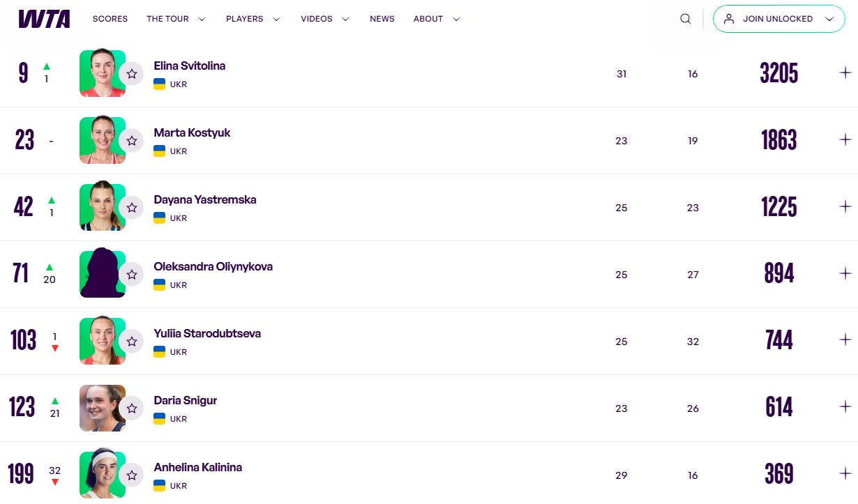Expand Anhelina Kalinina row plus icon
Viewport: 858px width, 504px height.
click(x=845, y=474)
